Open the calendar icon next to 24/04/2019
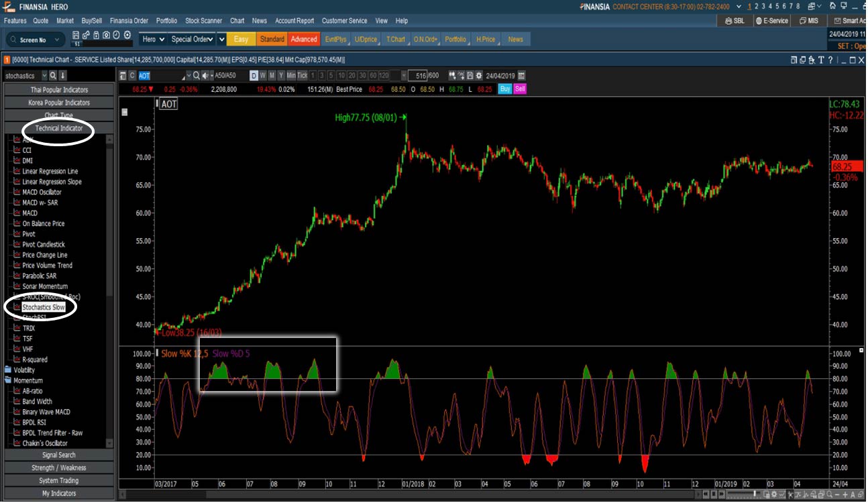This screenshot has width=868, height=503. [x=521, y=76]
